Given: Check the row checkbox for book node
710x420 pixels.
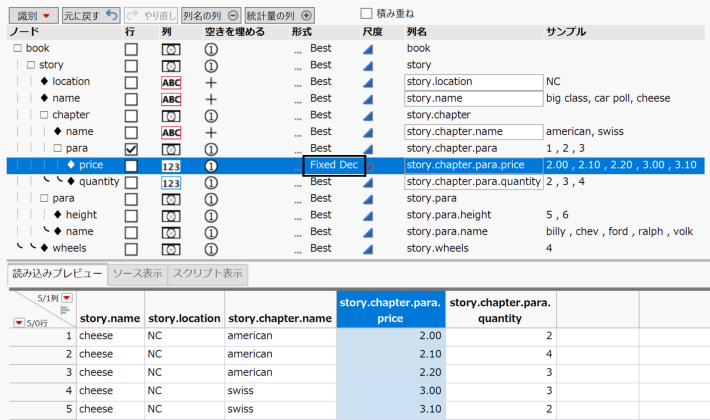Looking at the screenshot, I should (131, 48).
